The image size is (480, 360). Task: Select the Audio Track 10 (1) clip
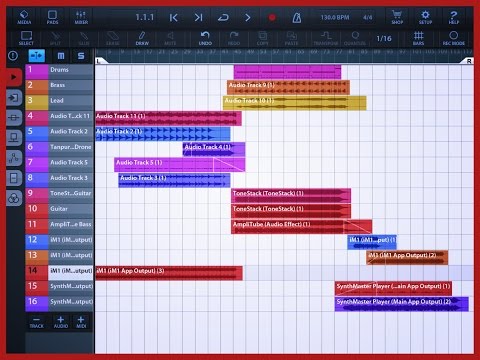(295, 103)
